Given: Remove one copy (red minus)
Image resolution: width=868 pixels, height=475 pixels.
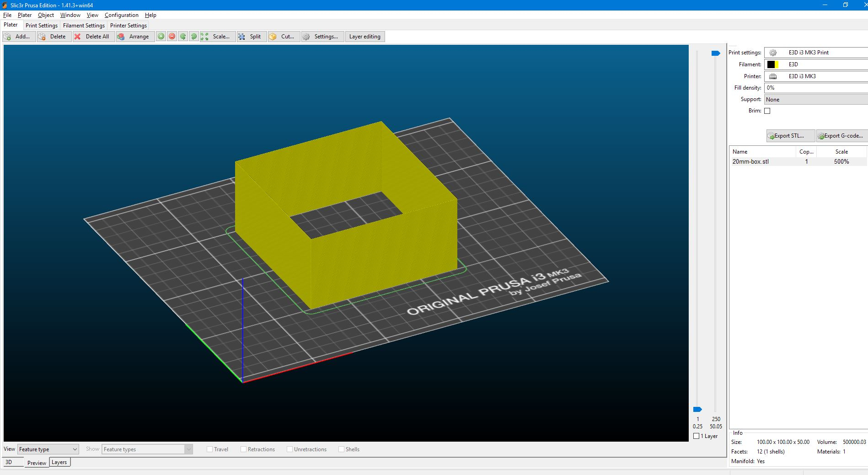Looking at the screenshot, I should [172, 37].
